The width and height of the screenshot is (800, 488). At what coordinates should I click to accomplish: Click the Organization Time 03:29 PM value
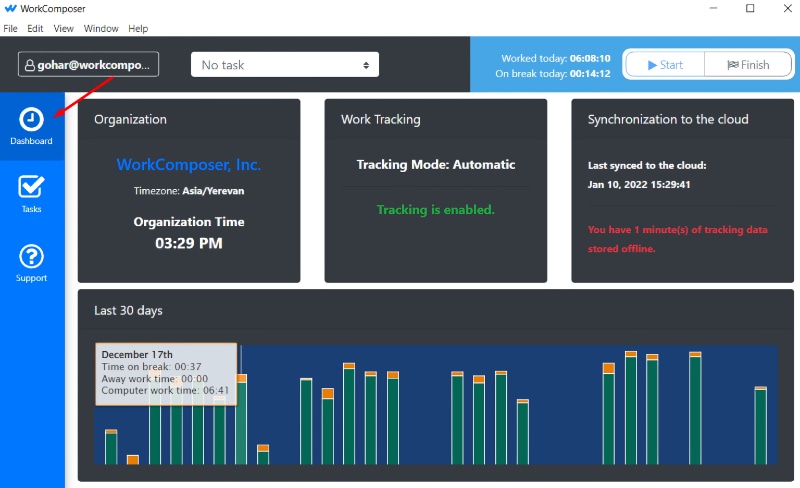[189, 243]
